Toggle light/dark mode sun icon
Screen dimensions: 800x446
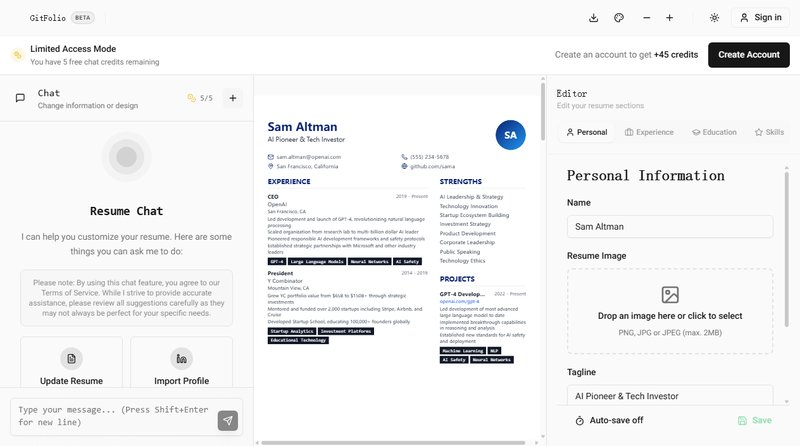point(714,18)
